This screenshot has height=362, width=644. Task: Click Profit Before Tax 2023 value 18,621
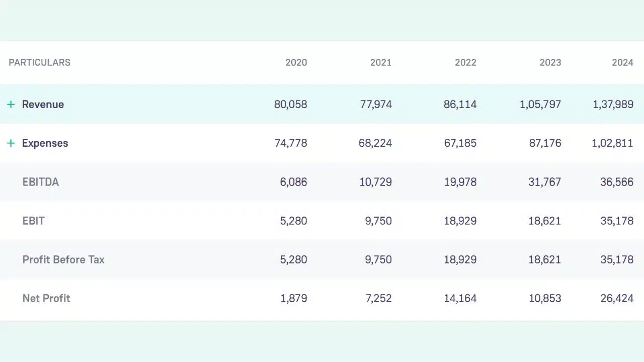click(545, 259)
